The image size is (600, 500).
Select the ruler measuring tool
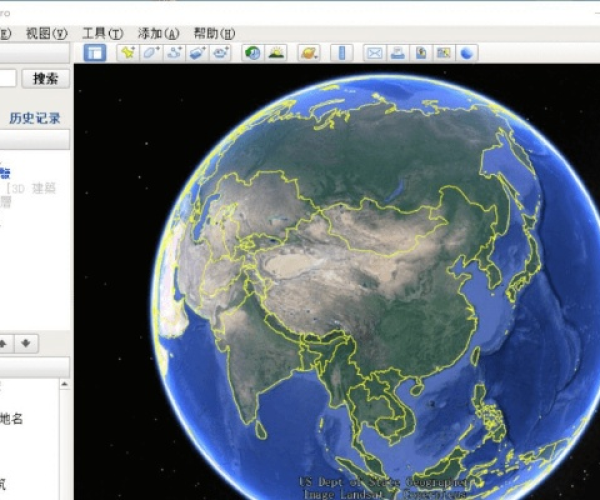pyautogui.click(x=342, y=53)
